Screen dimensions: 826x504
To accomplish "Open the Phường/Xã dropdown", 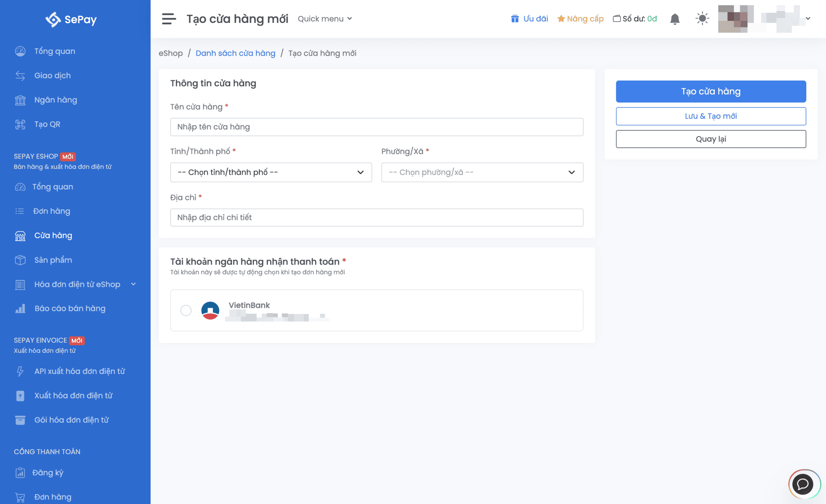I will click(x=482, y=172).
